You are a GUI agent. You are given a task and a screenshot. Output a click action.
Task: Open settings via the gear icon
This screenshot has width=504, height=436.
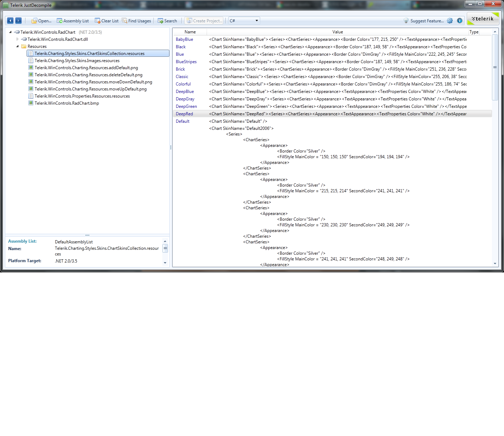tap(450, 21)
